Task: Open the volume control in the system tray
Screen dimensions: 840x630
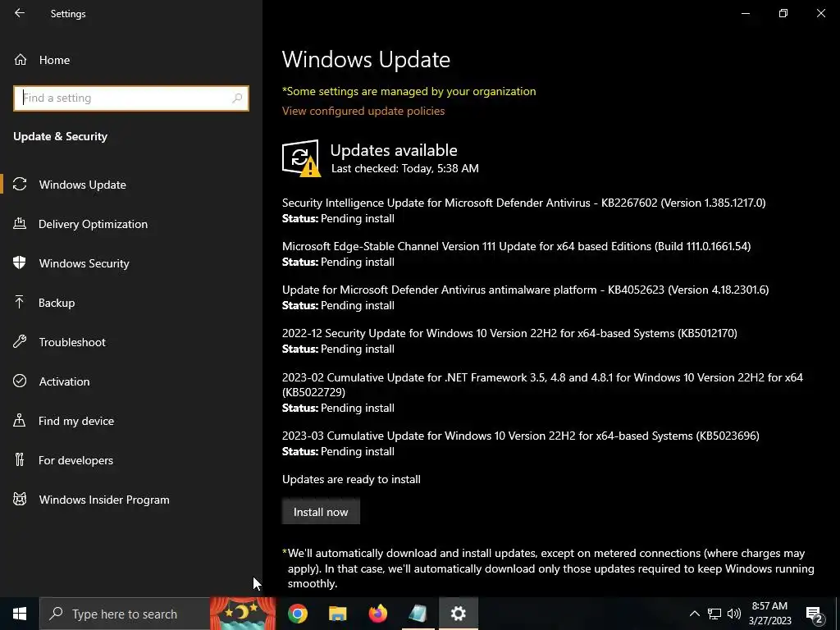Action: (x=734, y=614)
